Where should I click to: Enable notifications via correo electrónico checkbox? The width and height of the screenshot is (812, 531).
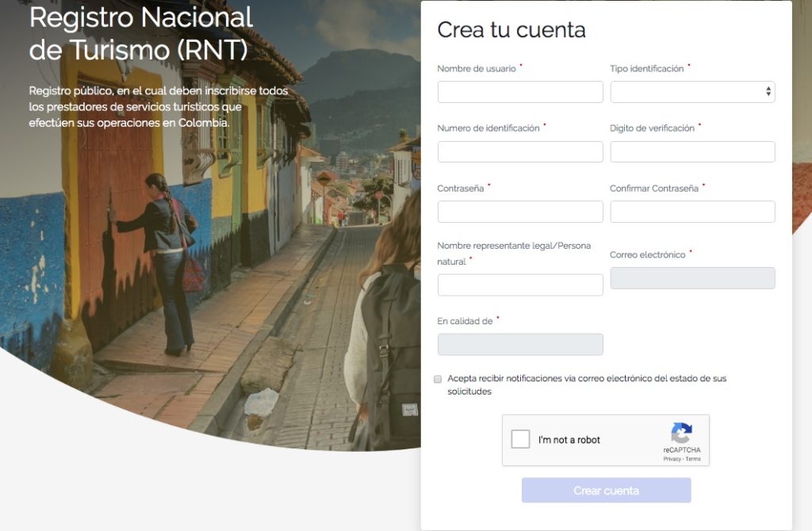point(437,379)
